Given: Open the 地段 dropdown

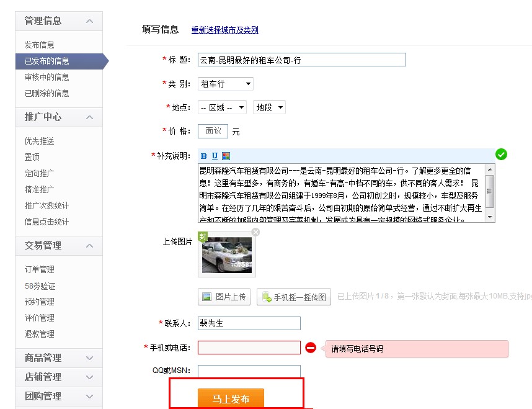Looking at the screenshot, I should click(x=270, y=107).
